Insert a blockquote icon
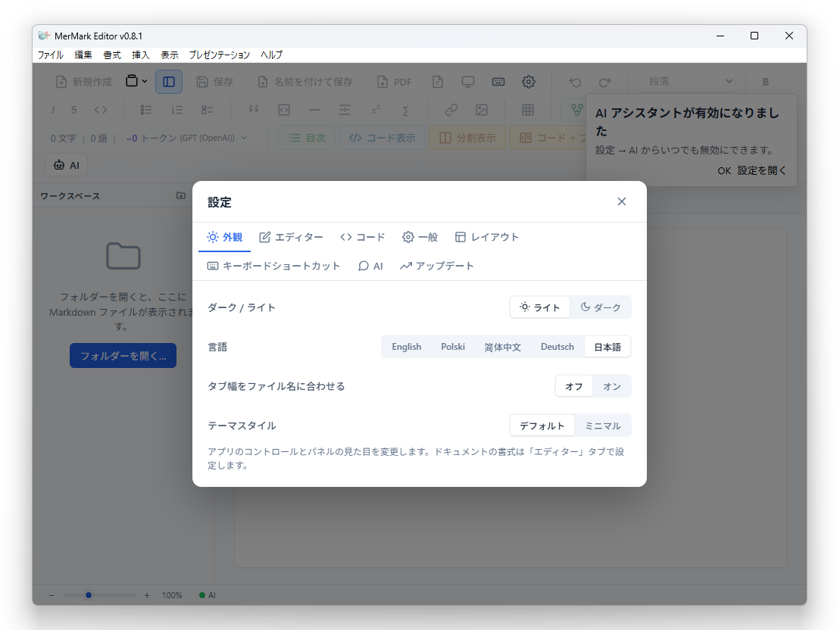The height and width of the screenshot is (630, 840). (x=254, y=110)
